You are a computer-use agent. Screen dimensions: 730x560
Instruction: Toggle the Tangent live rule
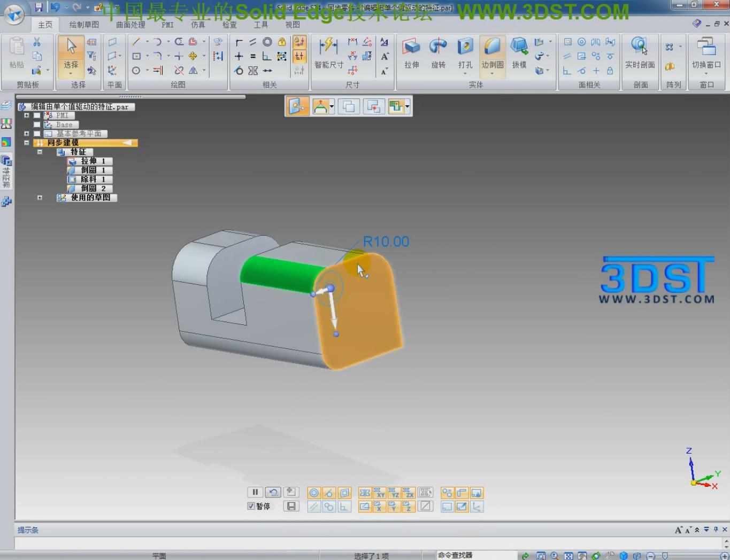coord(329,493)
